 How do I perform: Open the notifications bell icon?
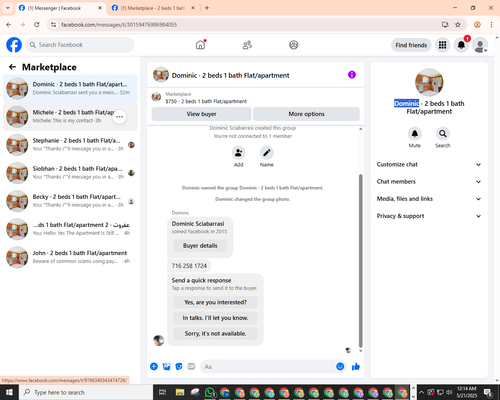pyautogui.click(x=461, y=45)
